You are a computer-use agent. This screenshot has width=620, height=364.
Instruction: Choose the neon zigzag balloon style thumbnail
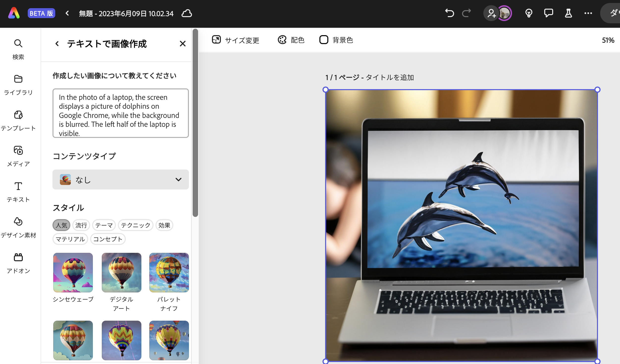(122, 340)
